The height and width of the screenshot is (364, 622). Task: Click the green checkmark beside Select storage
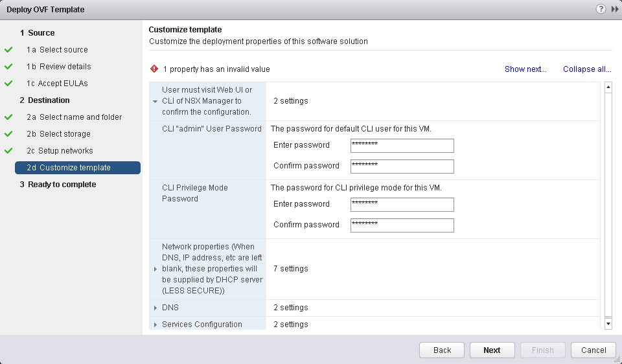pos(8,134)
